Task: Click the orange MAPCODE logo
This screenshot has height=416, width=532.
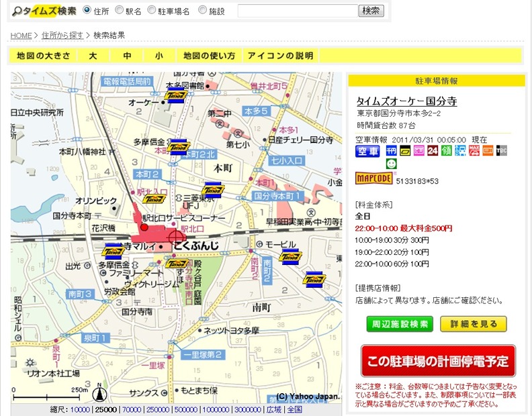Action: pos(374,178)
